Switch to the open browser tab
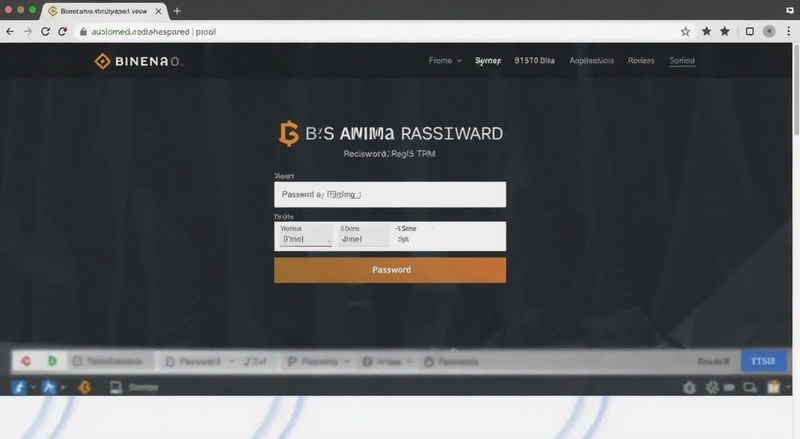800x439 pixels. (104, 11)
